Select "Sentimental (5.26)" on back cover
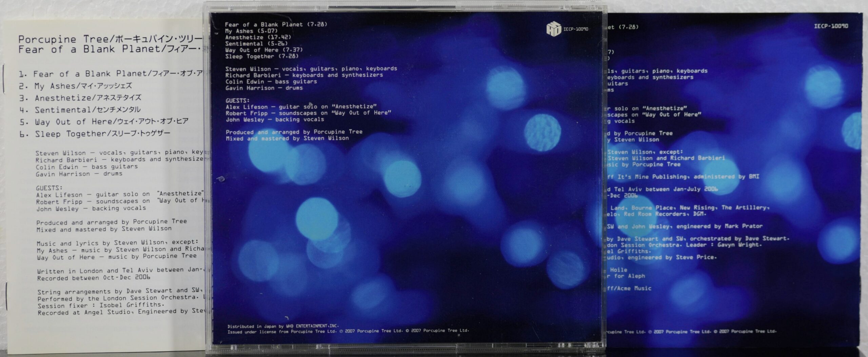The image size is (868, 357). pyautogui.click(x=256, y=43)
